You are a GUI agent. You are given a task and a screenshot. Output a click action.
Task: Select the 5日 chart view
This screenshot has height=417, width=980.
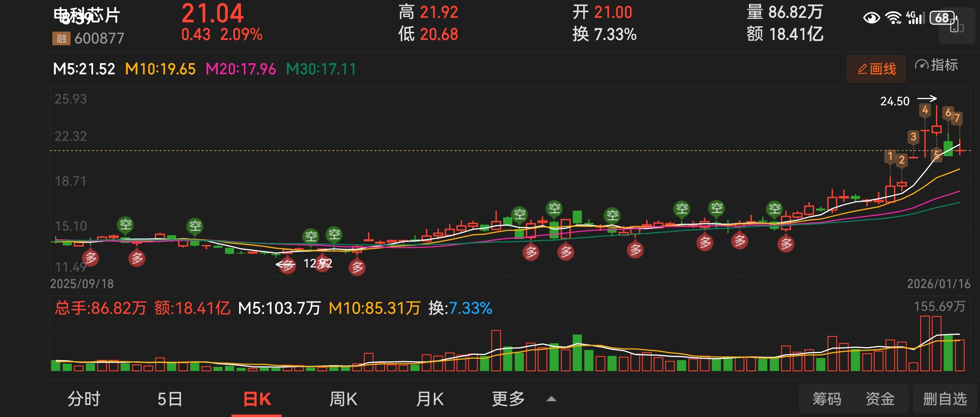tap(170, 399)
